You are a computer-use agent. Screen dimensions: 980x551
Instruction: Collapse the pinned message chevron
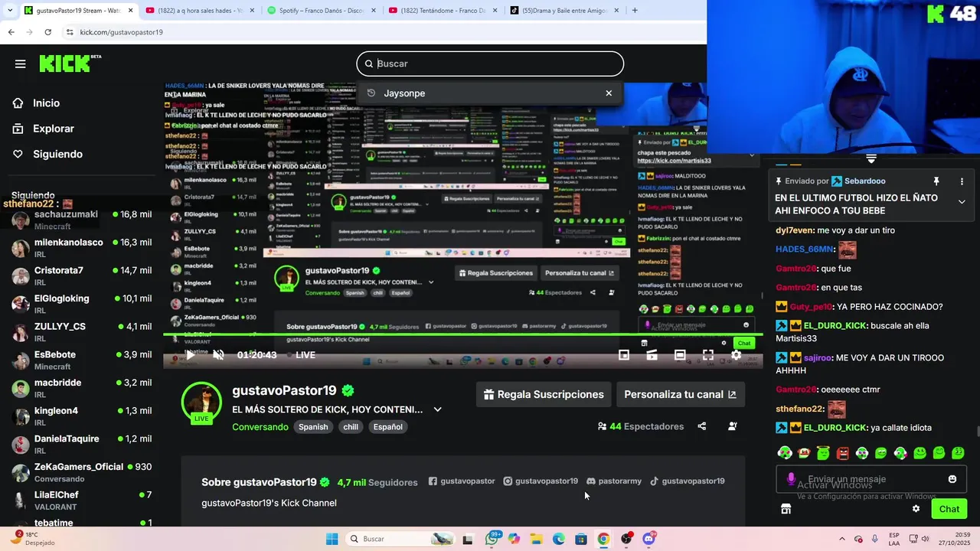tap(962, 202)
